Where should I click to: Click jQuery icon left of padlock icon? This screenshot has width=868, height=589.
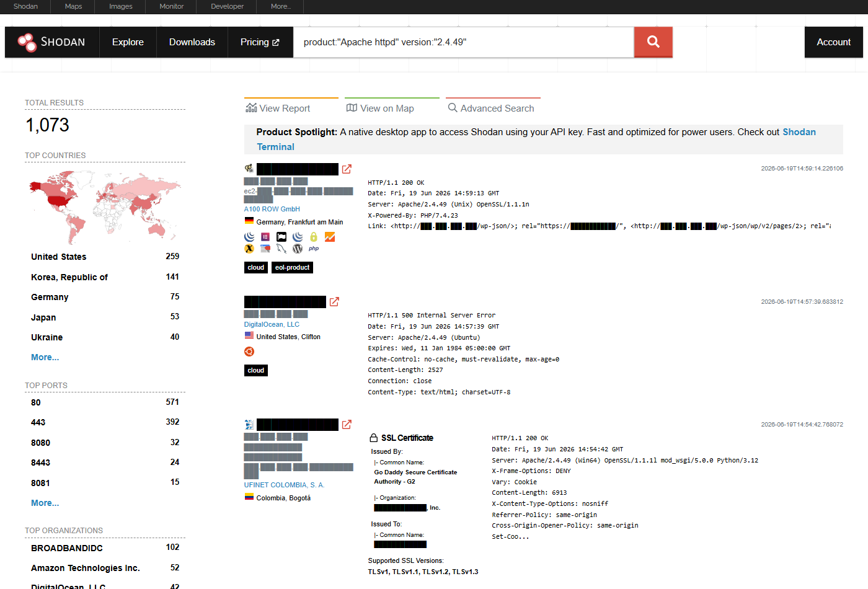[x=298, y=237]
